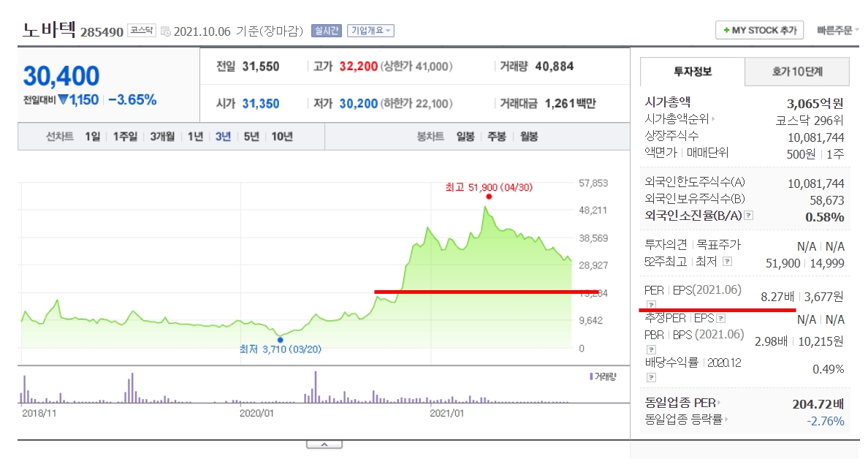Click 시가총액 value 3,065억원

point(815,104)
